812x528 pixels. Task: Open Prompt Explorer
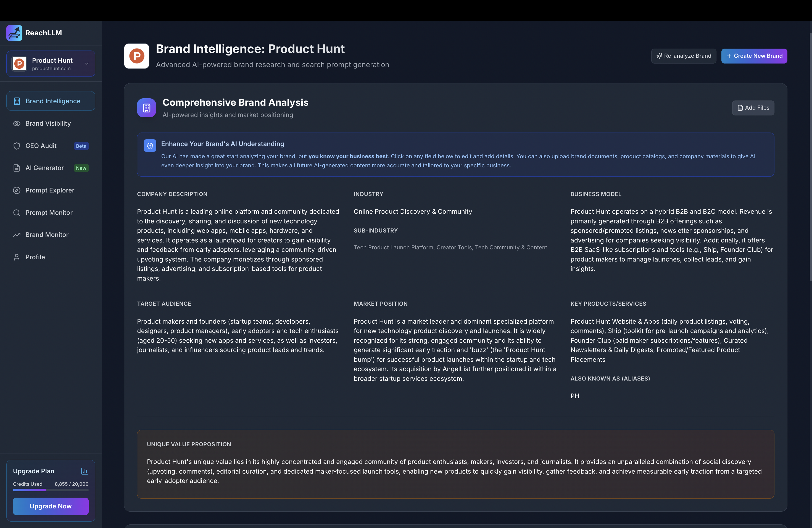[51, 190]
